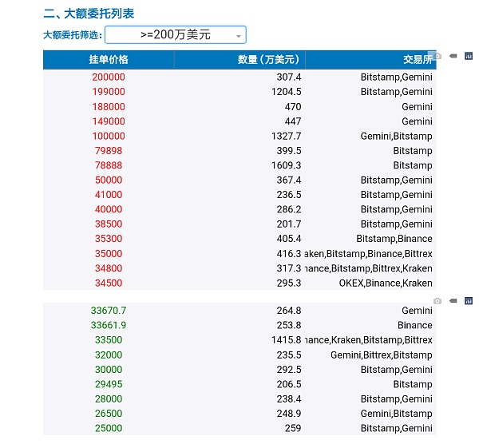Click the quantity value 447

click(293, 121)
